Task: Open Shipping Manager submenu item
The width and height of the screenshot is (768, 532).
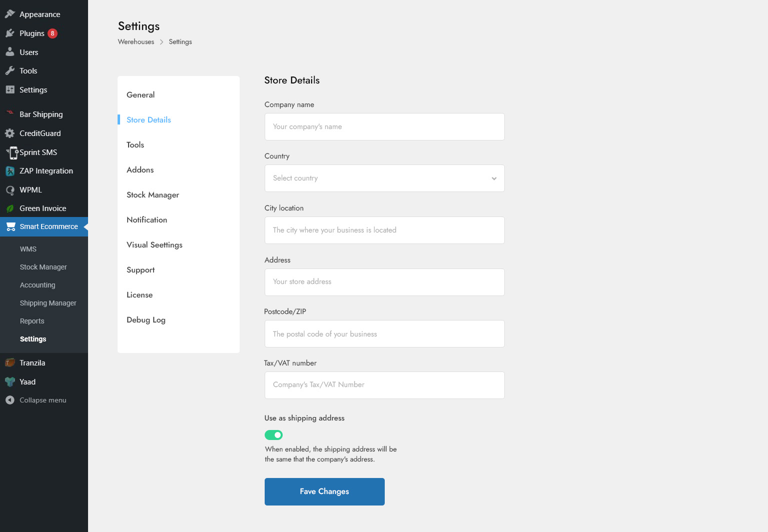Action: click(48, 303)
